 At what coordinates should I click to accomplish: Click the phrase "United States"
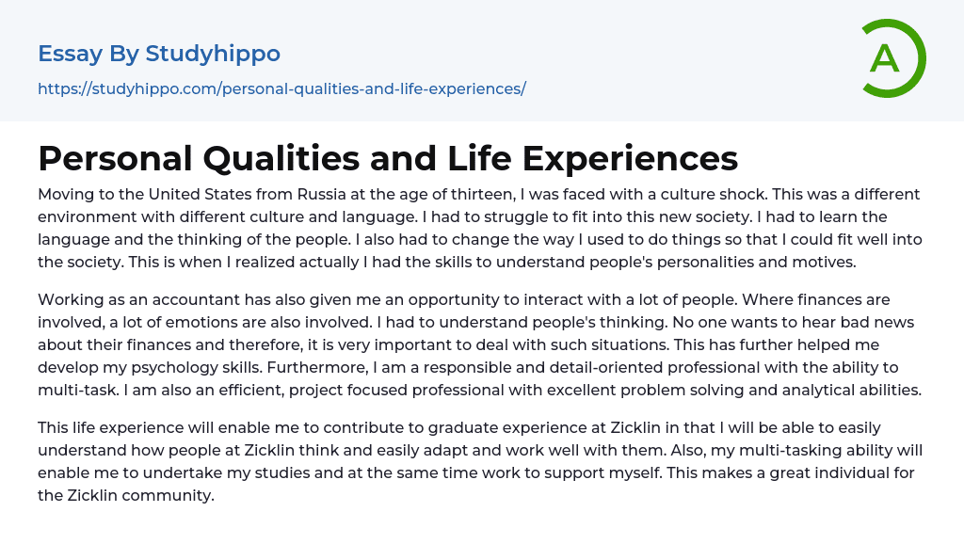[186, 194]
